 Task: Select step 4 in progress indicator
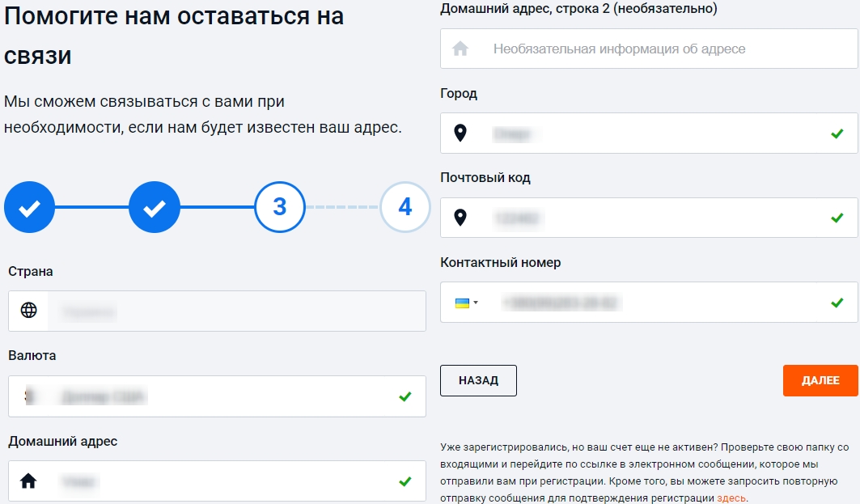tap(405, 207)
